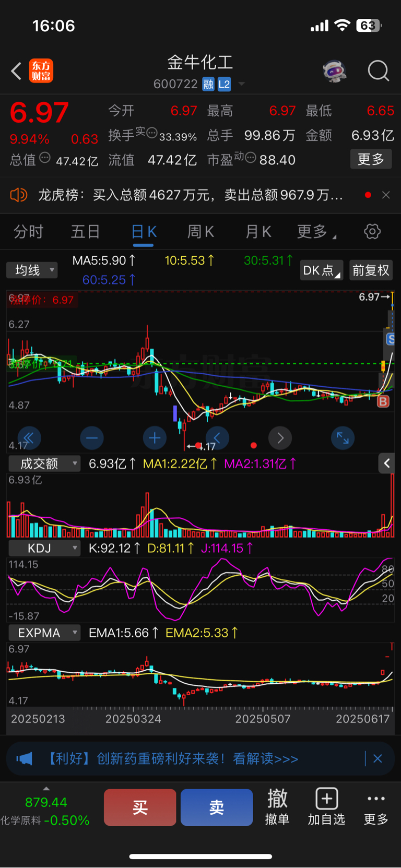401x868 pixels.
Task: Tap the search magnifier icon
Action: click(379, 71)
